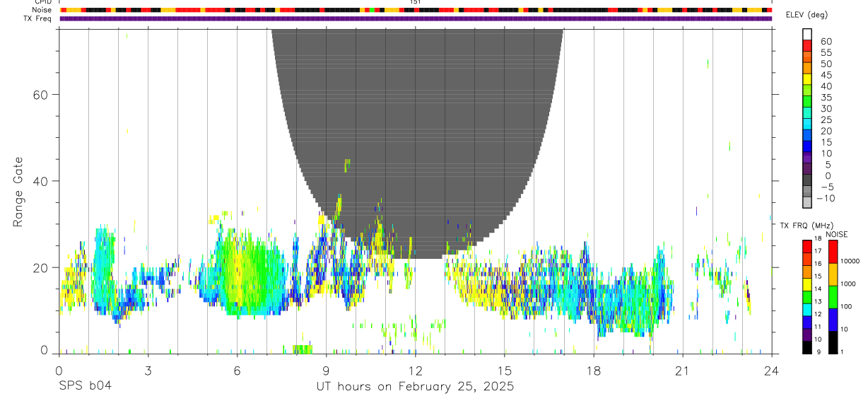Click blue swatch in the NOISE colorbar
This screenshot has width=868, height=401.
pos(833,320)
